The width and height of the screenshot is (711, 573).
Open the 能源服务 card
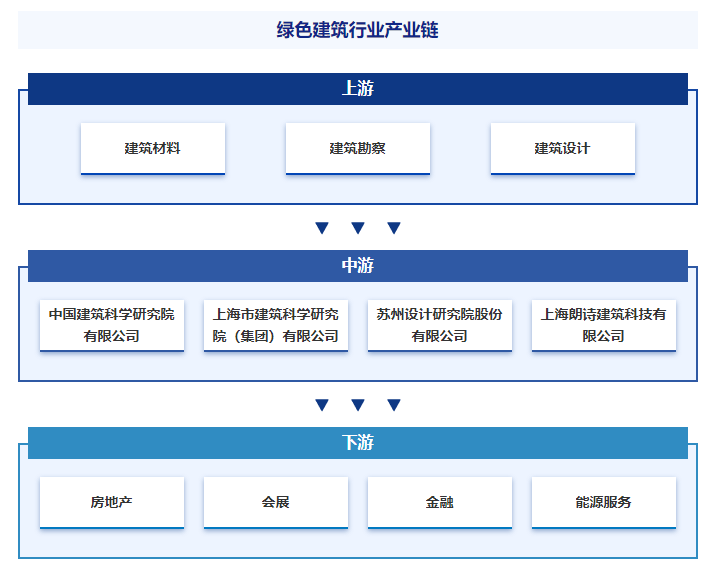click(604, 502)
